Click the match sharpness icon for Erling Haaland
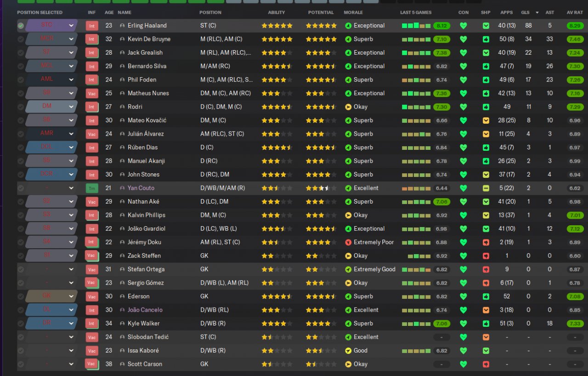Screen dimensions: 588x376 pyautogui.click(x=486, y=26)
